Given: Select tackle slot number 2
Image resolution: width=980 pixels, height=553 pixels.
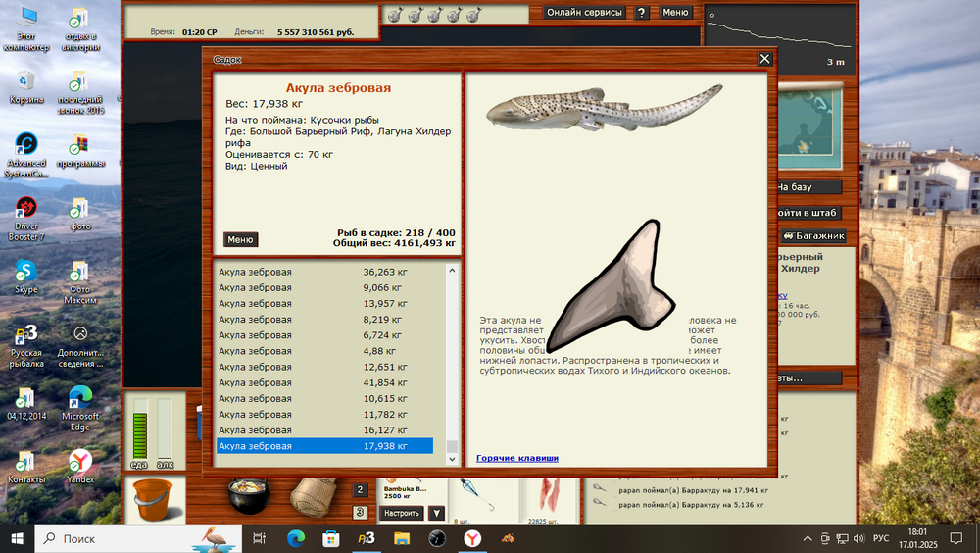Looking at the screenshot, I should 360,490.
